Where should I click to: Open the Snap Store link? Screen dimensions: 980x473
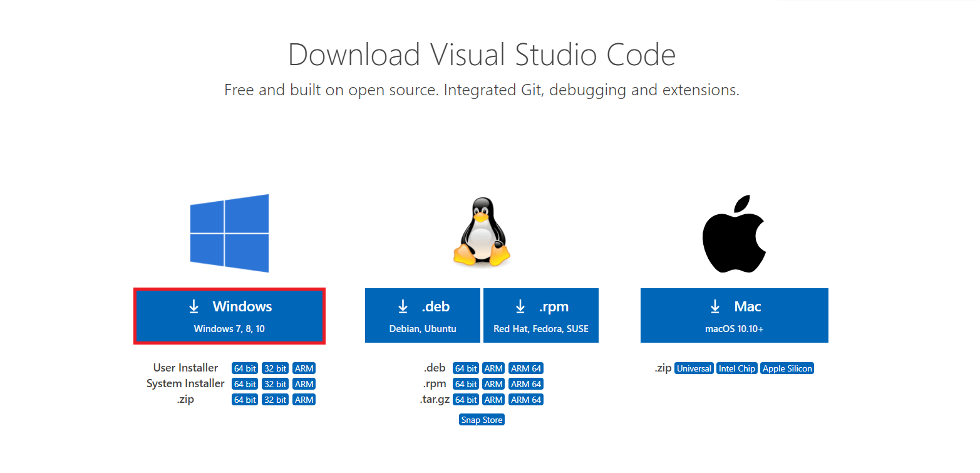point(482,420)
